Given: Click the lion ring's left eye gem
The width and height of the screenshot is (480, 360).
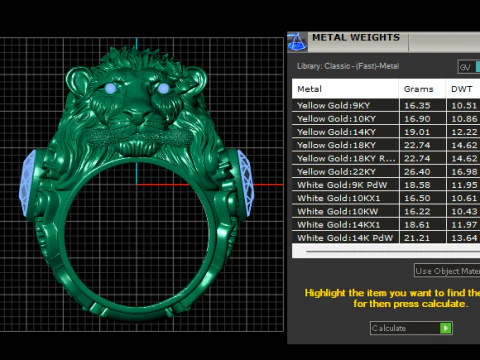Looking at the screenshot, I should 110,88.
